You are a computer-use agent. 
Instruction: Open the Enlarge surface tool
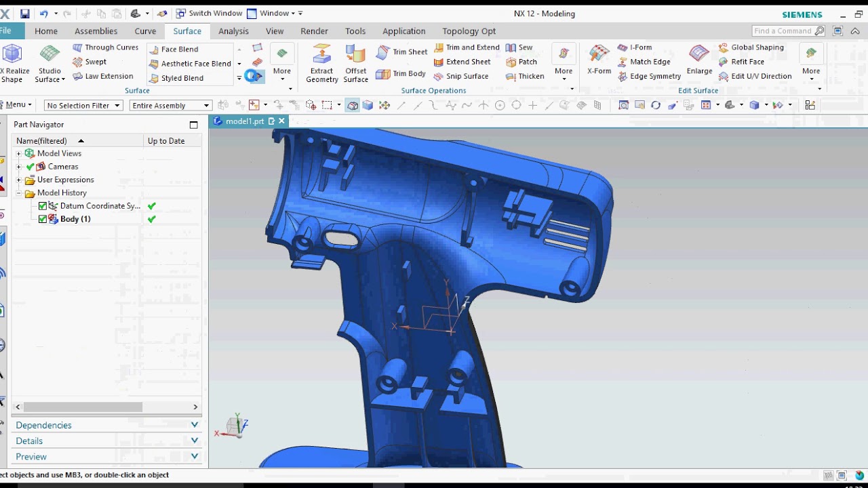coord(699,61)
